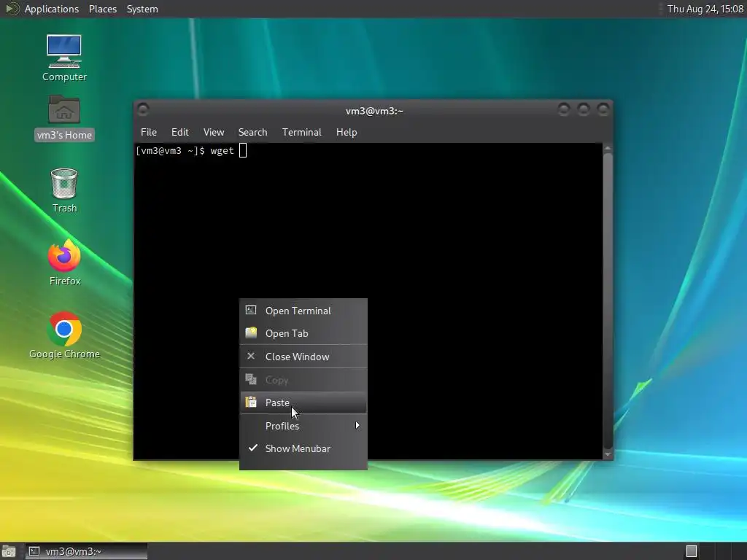The width and height of the screenshot is (747, 560).
Task: Choose Open Terminal from context menu
Action: [303, 311]
